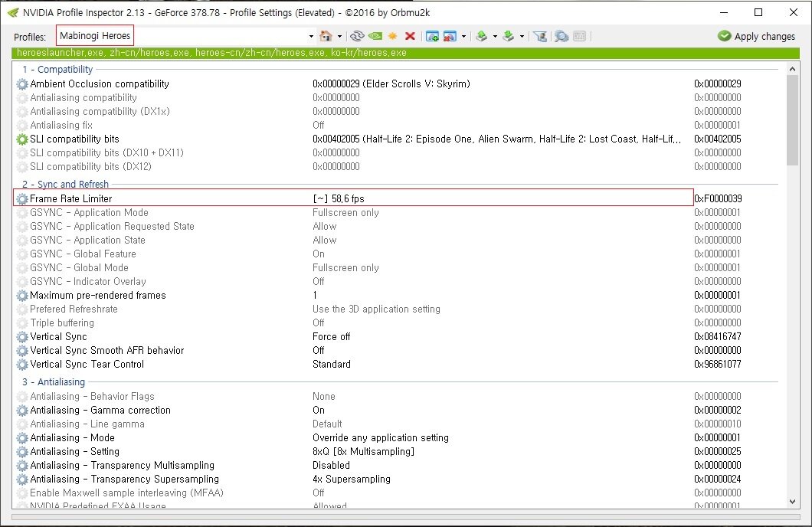Select Prefered Refreshrate row
The image size is (812, 527).
[398, 309]
